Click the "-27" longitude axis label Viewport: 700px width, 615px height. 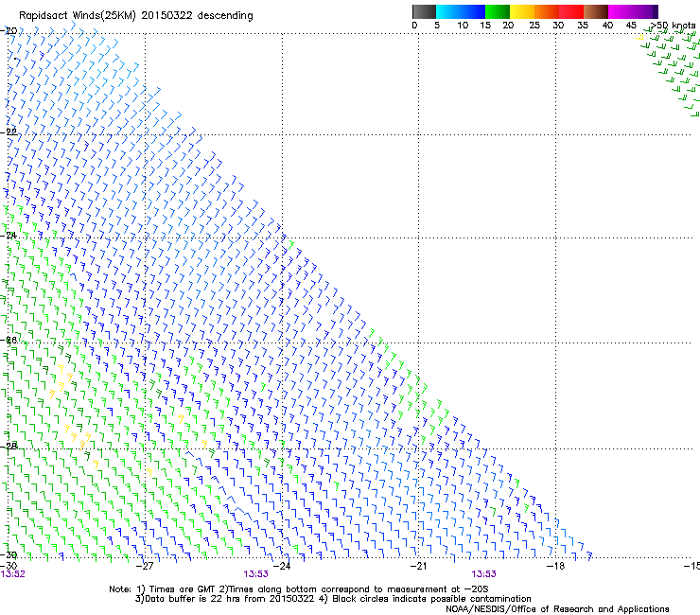tap(145, 566)
